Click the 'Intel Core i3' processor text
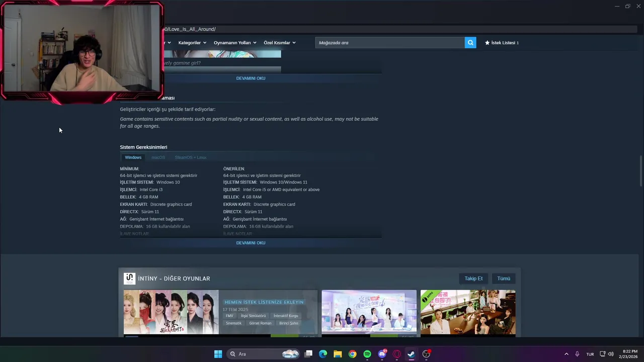644x362 pixels. [151, 190]
